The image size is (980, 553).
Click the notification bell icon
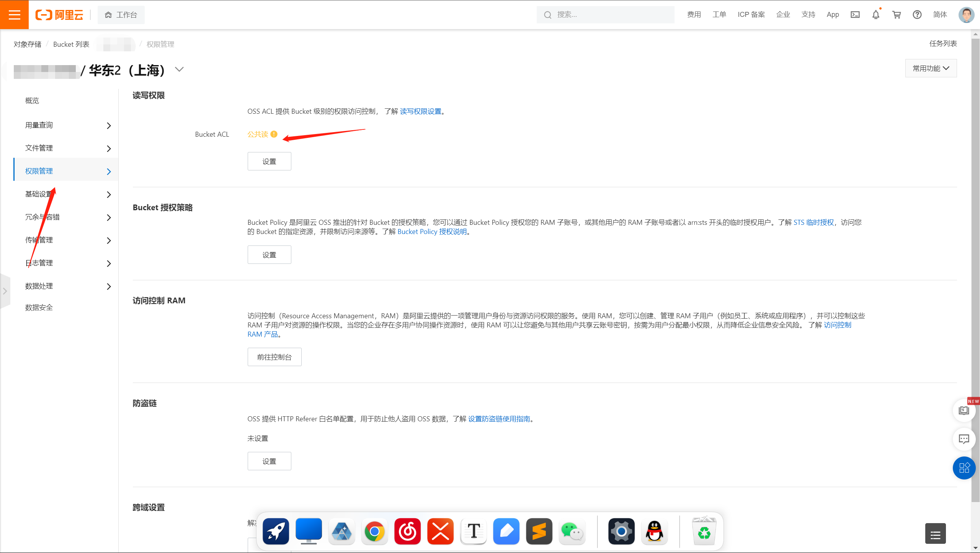[875, 15]
